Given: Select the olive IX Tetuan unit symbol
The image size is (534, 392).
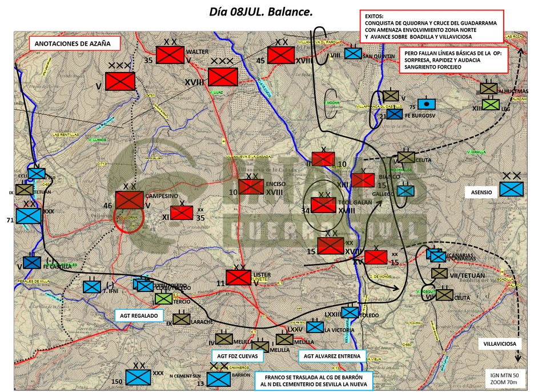Looking at the screenshot, I should (25, 190).
